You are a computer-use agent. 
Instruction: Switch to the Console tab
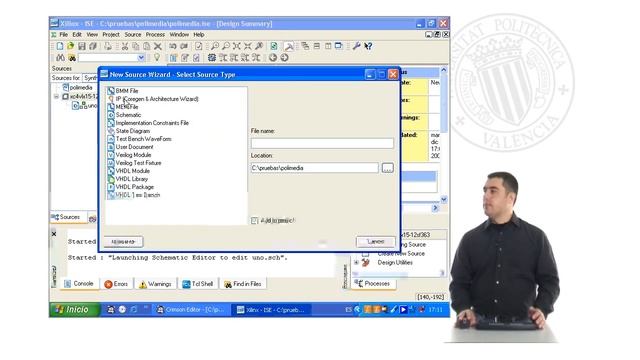pyautogui.click(x=79, y=284)
